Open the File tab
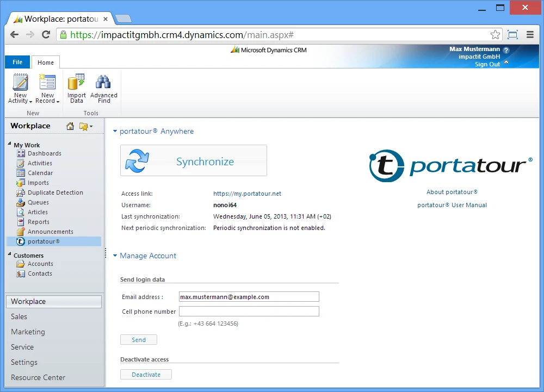Screen dimensions: 544x392 click(17, 62)
